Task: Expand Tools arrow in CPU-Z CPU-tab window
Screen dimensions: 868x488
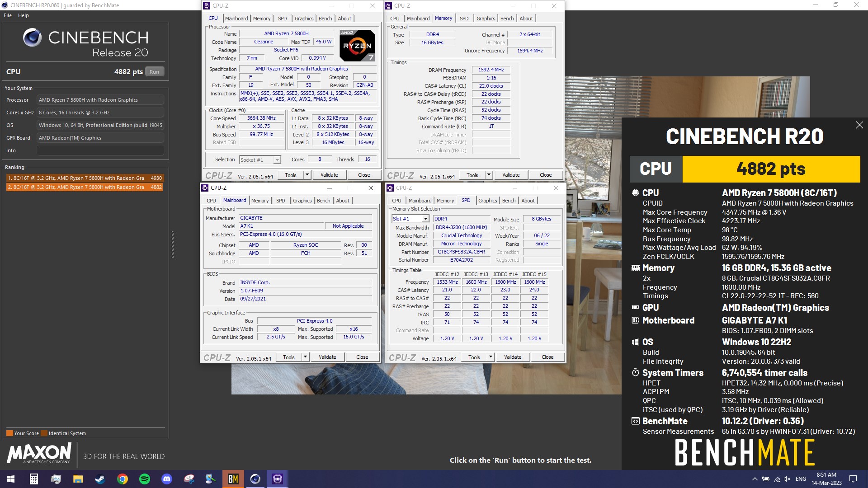Action: tap(307, 175)
